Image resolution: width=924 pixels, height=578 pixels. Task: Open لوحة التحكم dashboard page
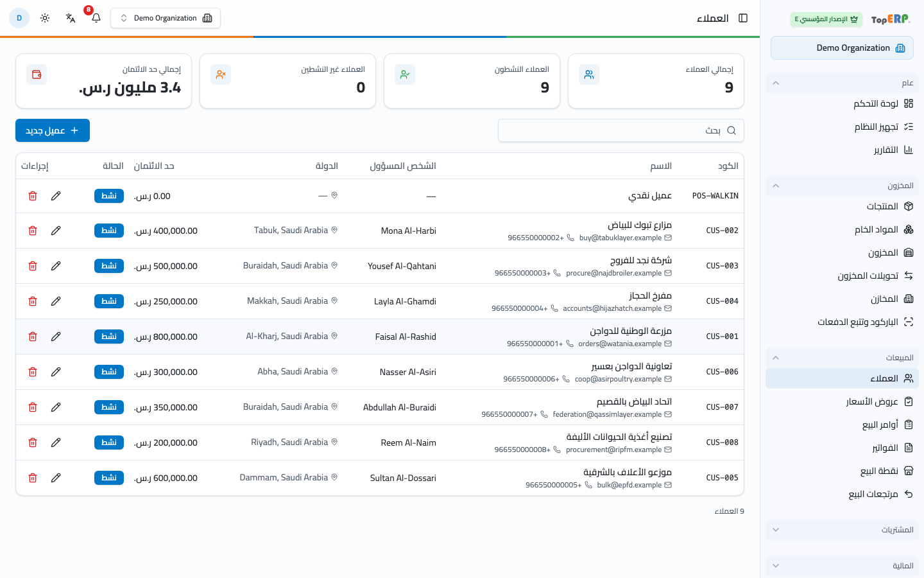point(842,103)
